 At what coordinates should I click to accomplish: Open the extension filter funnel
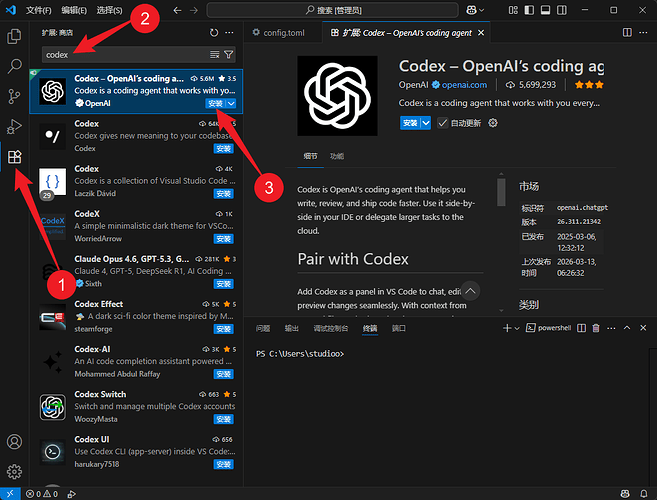tap(228, 54)
